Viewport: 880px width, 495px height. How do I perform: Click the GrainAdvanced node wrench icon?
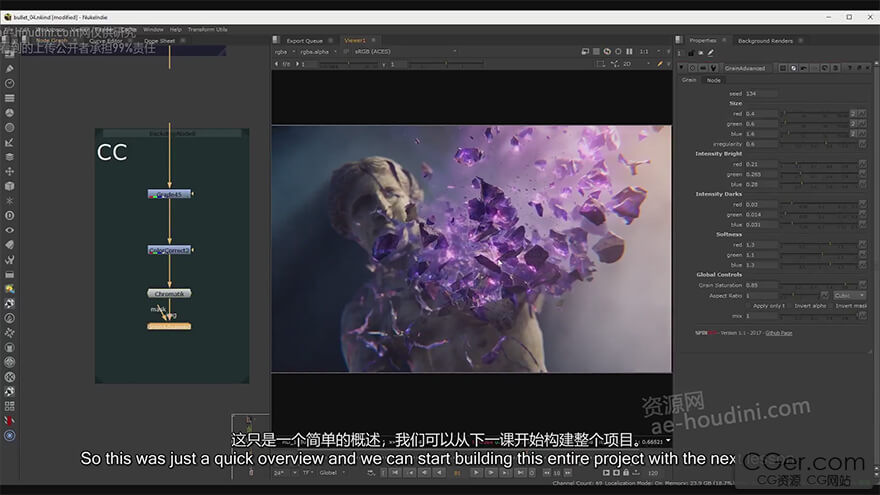[x=714, y=68]
